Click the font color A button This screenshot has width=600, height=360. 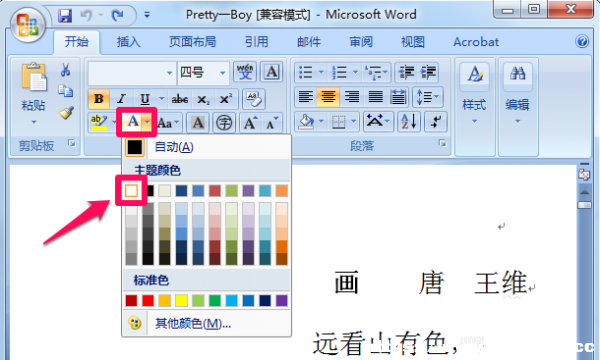(132, 122)
